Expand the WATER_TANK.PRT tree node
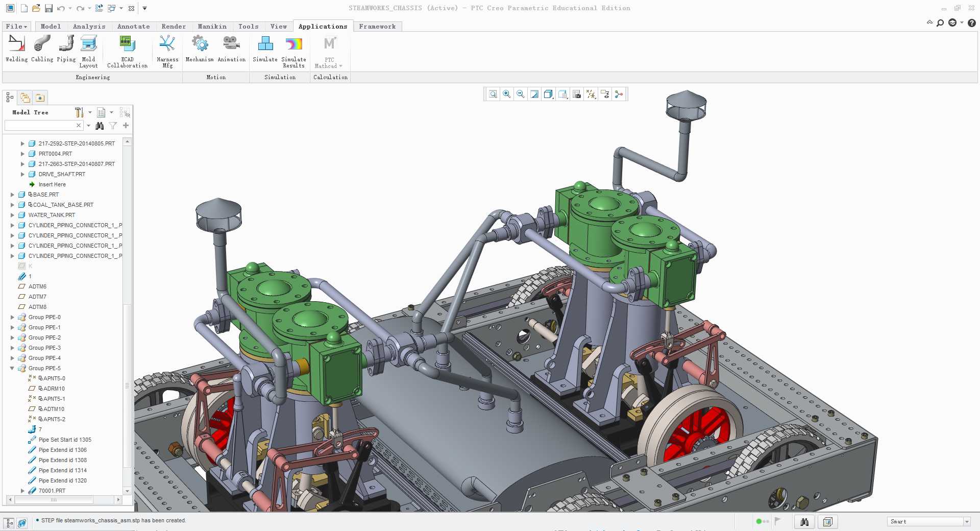Image resolution: width=980 pixels, height=531 pixels. click(x=12, y=215)
